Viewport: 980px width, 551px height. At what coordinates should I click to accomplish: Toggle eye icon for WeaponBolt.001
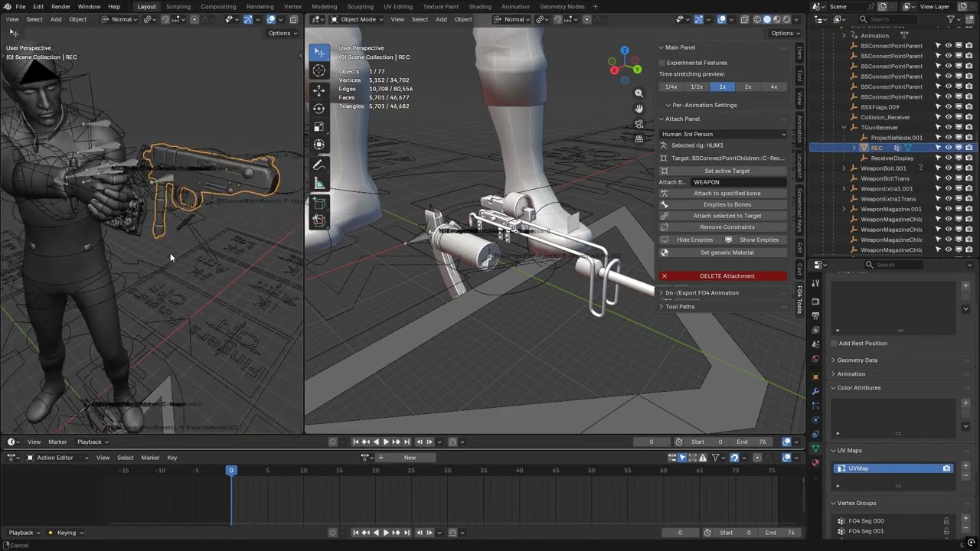tap(948, 168)
